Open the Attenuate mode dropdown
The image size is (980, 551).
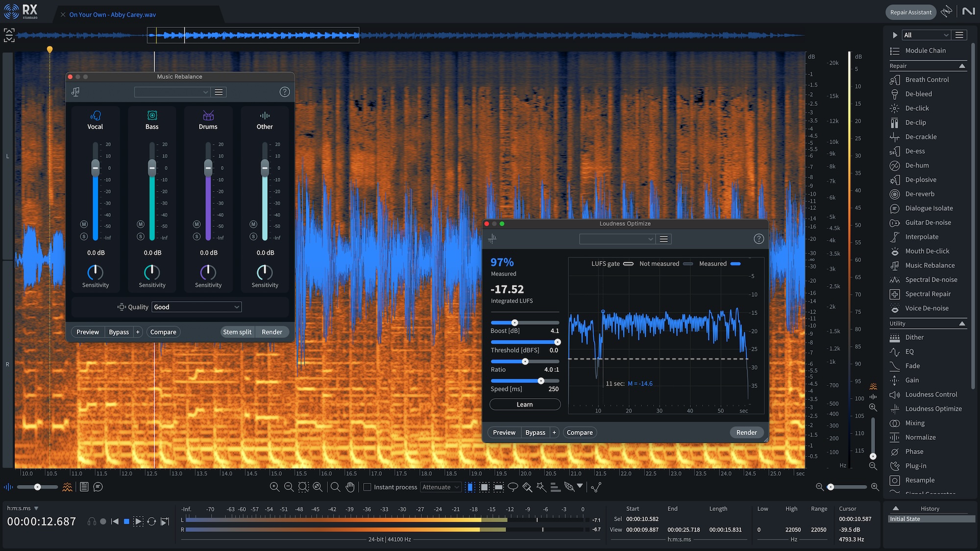(440, 487)
